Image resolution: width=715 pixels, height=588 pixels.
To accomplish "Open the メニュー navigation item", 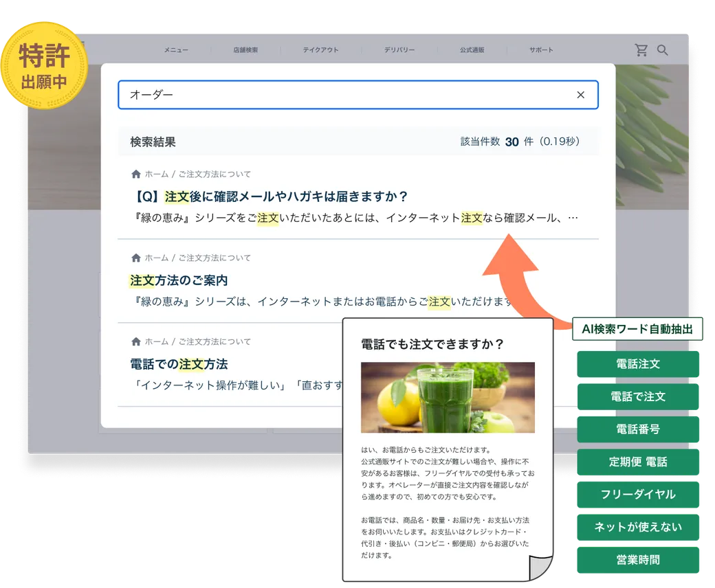I will [175, 50].
